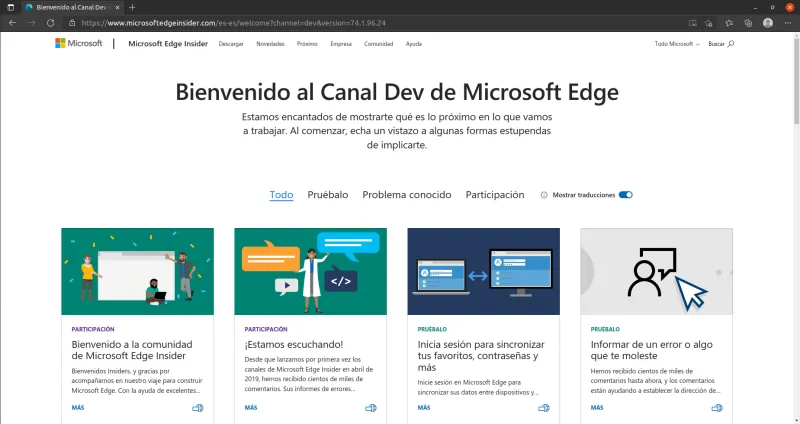Viewport: 800px width, 424px height.
Task: Select the Pruébalo filter tab
Action: tap(328, 195)
